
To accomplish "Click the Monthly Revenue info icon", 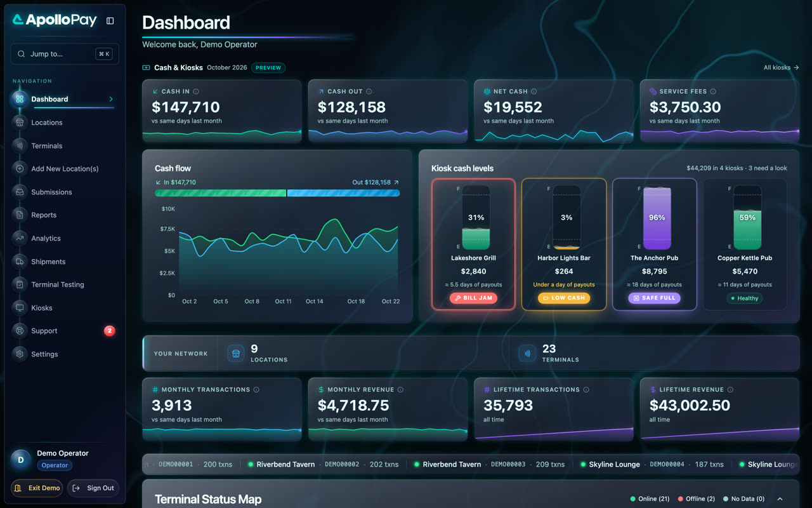I will [x=400, y=390].
